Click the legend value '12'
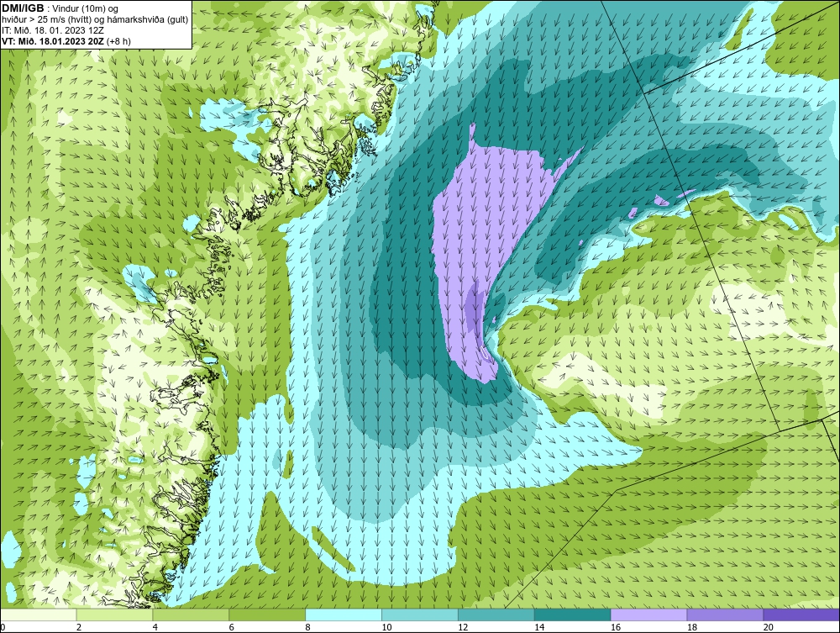 (x=463, y=627)
